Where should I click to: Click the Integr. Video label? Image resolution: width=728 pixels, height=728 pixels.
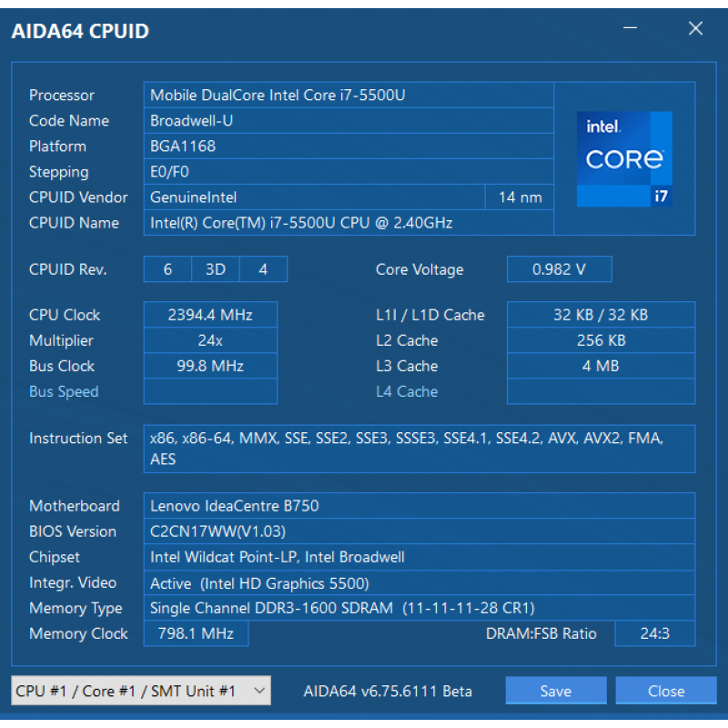[x=73, y=582]
